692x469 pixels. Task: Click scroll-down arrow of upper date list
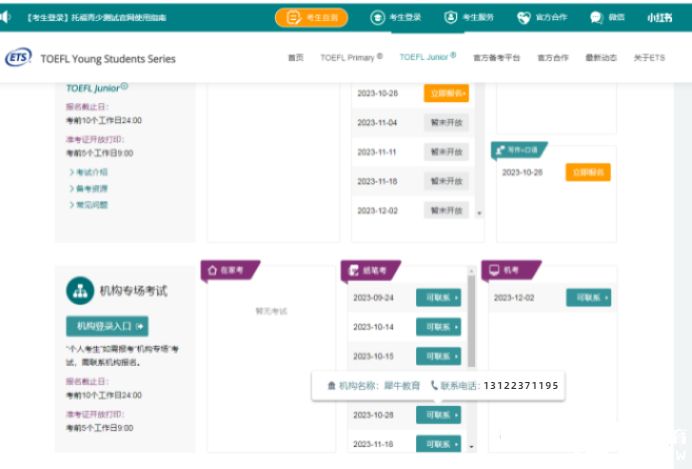tap(479, 213)
